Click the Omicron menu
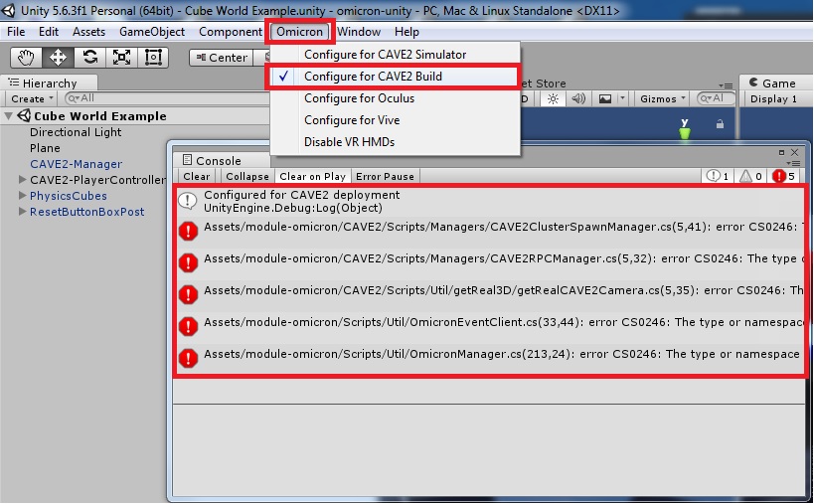Image resolution: width=814 pixels, height=504 pixels. tap(299, 32)
